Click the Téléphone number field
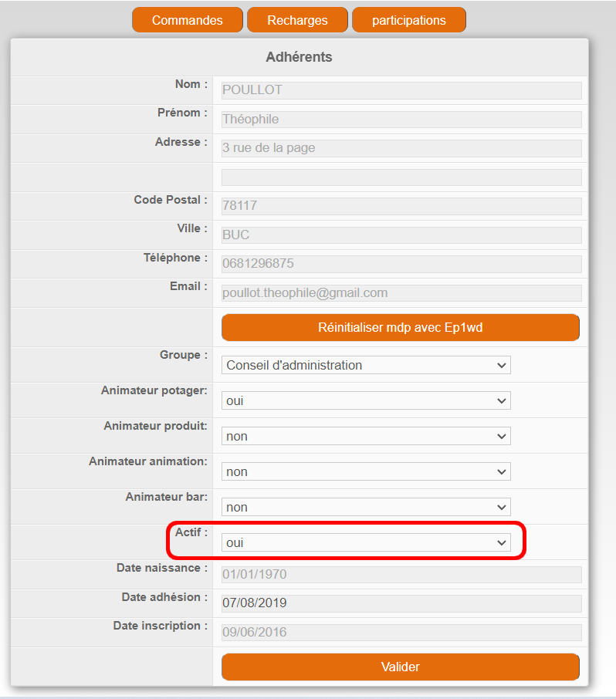 point(401,264)
